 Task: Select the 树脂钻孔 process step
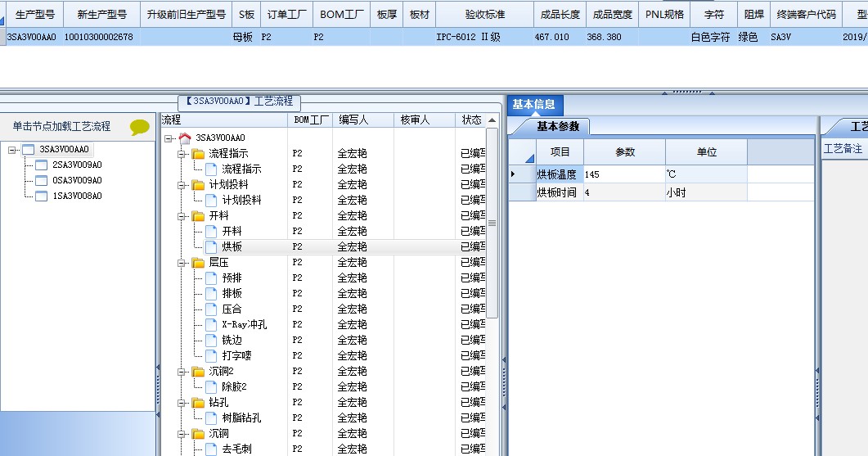tap(241, 418)
